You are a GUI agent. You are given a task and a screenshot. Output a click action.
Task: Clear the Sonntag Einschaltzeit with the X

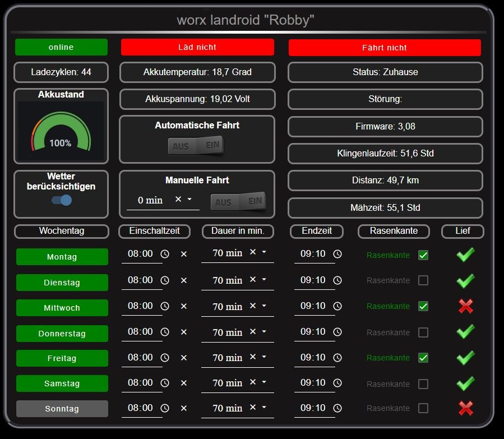click(x=184, y=408)
